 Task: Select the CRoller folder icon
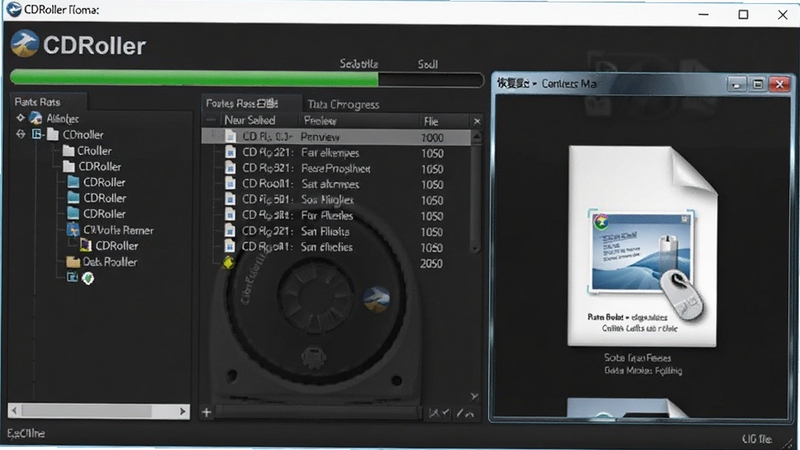click(68, 151)
